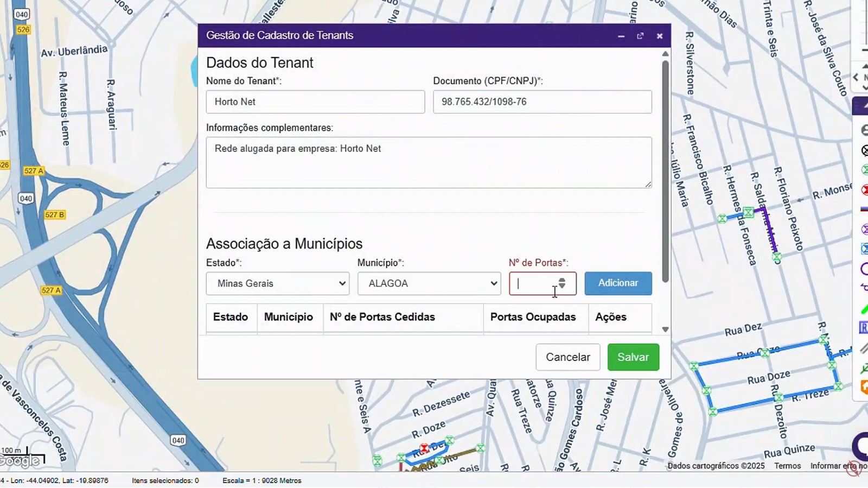Click the Estado table column header

[231, 317]
